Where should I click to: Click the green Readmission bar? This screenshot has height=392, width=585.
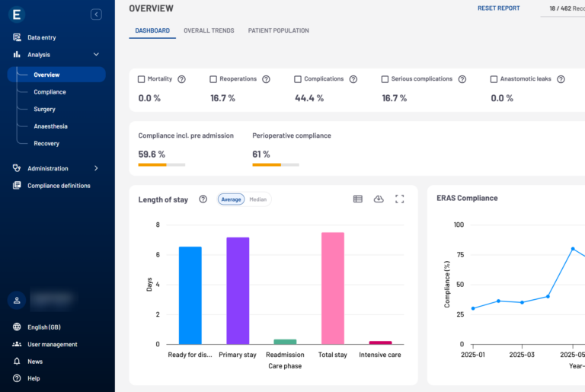coord(285,342)
